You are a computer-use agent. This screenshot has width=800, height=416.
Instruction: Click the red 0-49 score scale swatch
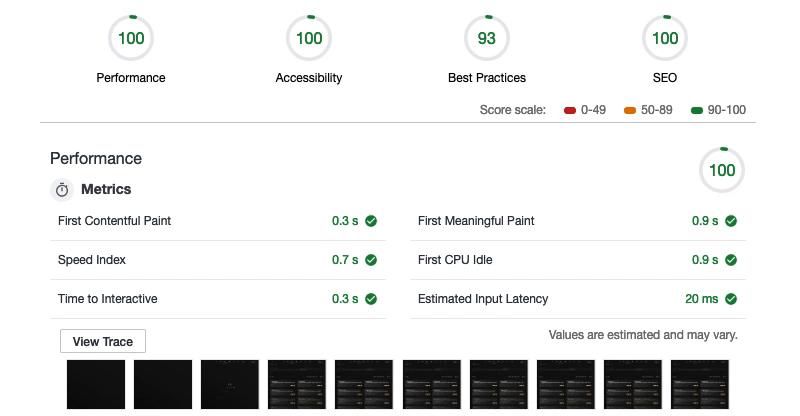click(x=570, y=111)
